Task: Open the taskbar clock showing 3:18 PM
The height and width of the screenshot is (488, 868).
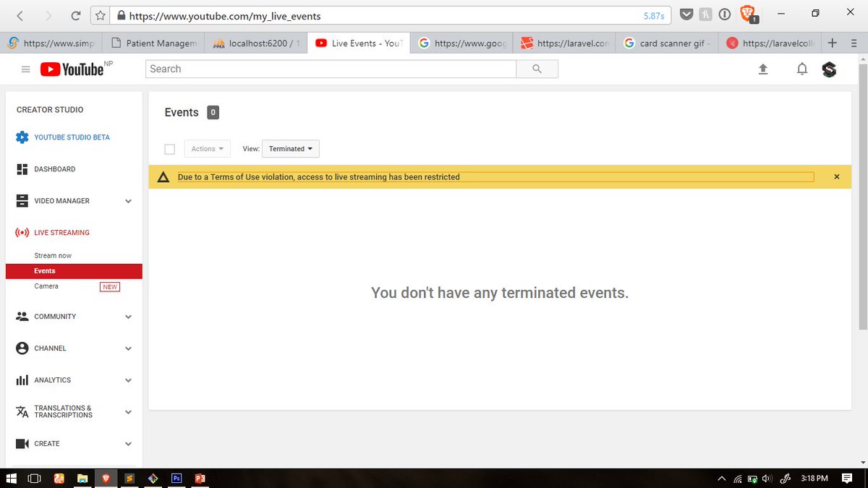Action: [814, 479]
